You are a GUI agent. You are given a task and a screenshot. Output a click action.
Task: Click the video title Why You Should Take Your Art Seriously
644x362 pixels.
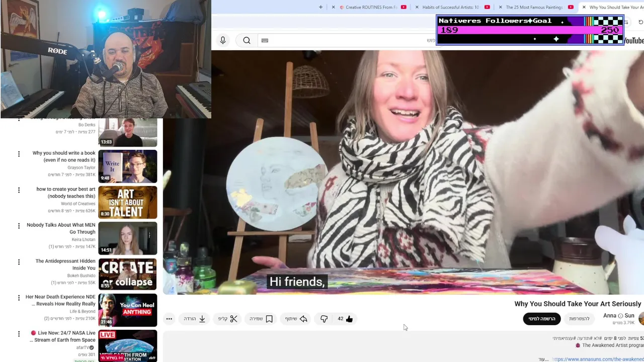click(x=578, y=304)
